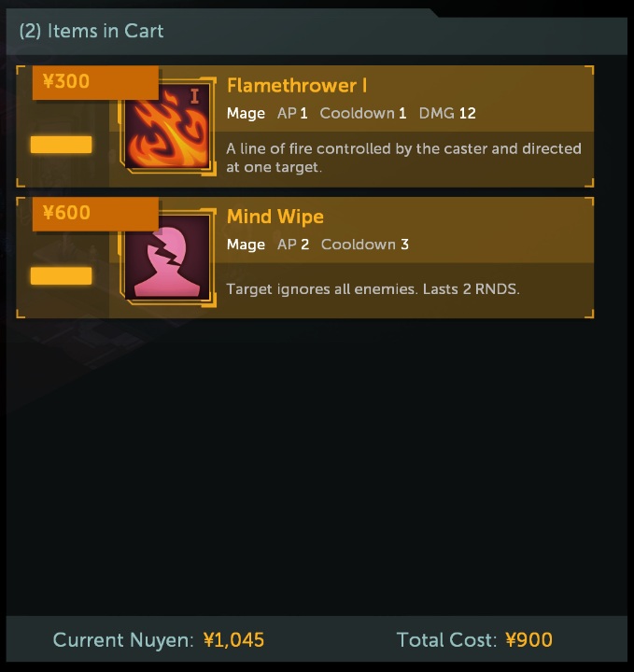Screen dimensions: 634x672
Task: Click the Current Nuyen ¥1,045 amount
Action: pos(233,640)
